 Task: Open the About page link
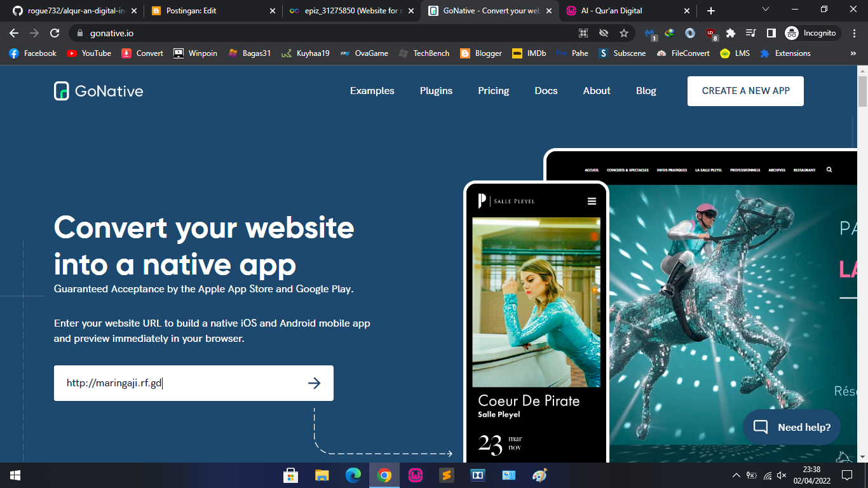pyautogui.click(x=597, y=91)
